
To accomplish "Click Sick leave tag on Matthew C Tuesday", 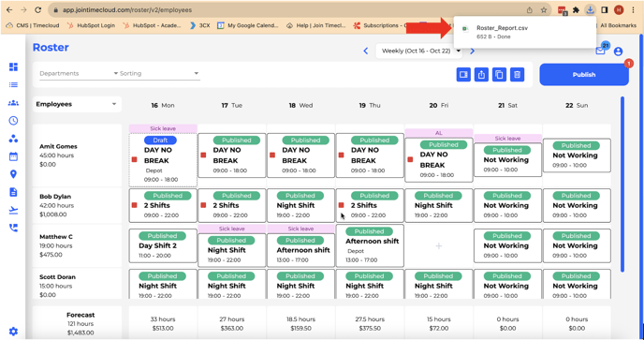I will (231, 229).
